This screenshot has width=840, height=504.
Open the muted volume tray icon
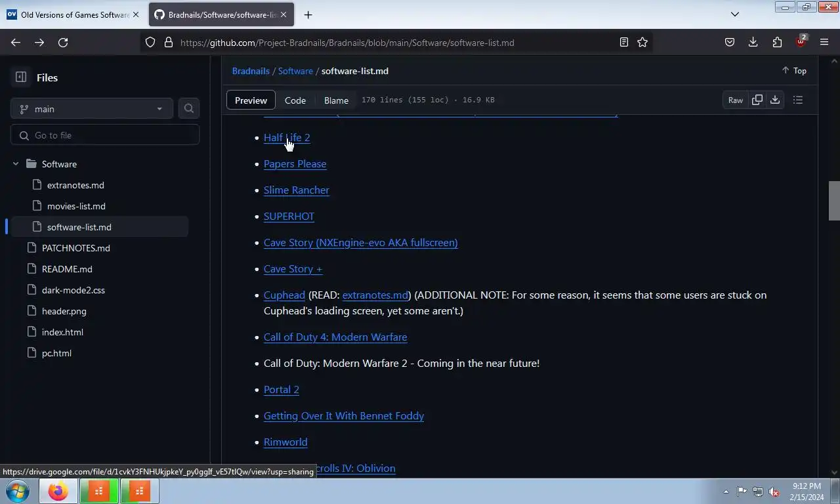pyautogui.click(x=774, y=492)
